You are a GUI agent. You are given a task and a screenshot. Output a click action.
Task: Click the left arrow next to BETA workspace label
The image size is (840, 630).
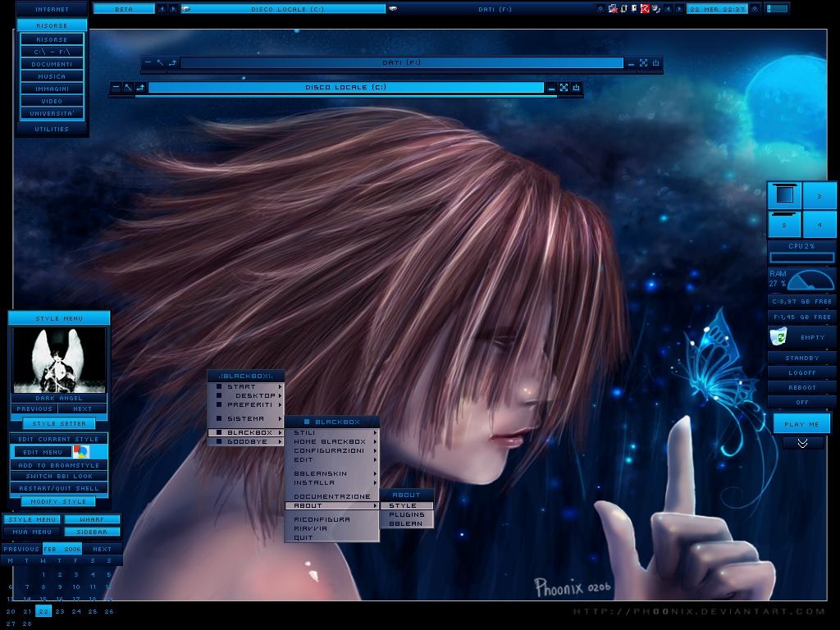(x=162, y=8)
